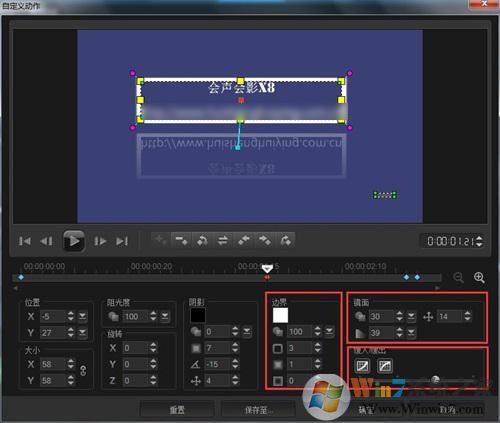
Task: Click the Rotation Z value field
Action: click(x=135, y=380)
